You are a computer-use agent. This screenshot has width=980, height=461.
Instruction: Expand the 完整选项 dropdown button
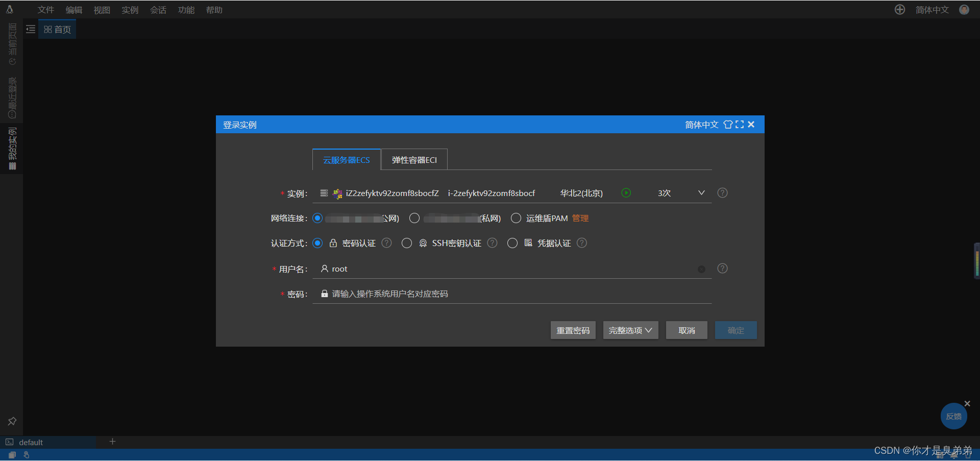(630, 330)
